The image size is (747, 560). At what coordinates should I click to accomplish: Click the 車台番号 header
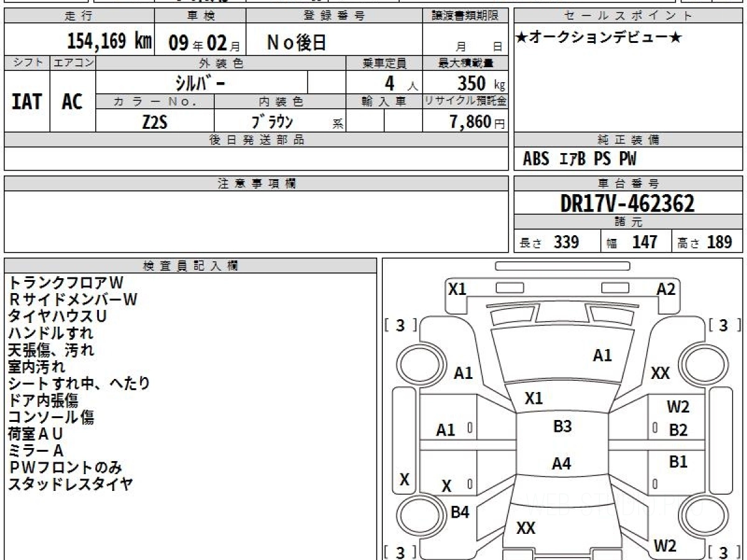(628, 184)
